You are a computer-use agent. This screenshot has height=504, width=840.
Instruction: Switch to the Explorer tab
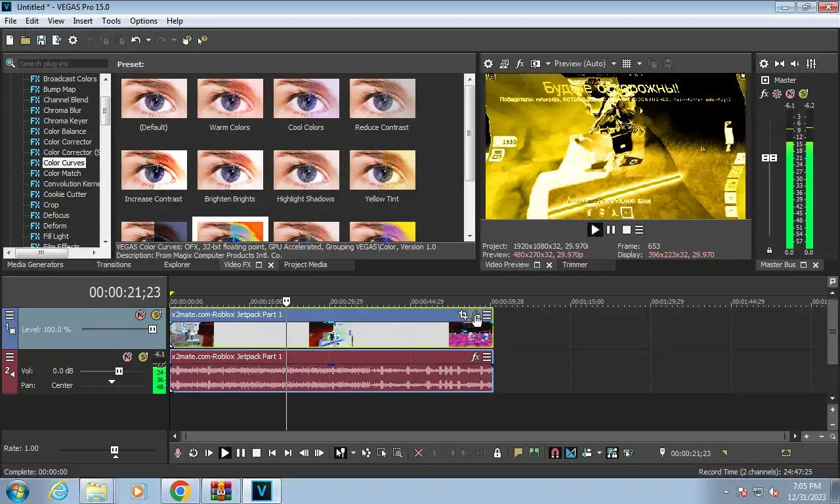pos(177,264)
